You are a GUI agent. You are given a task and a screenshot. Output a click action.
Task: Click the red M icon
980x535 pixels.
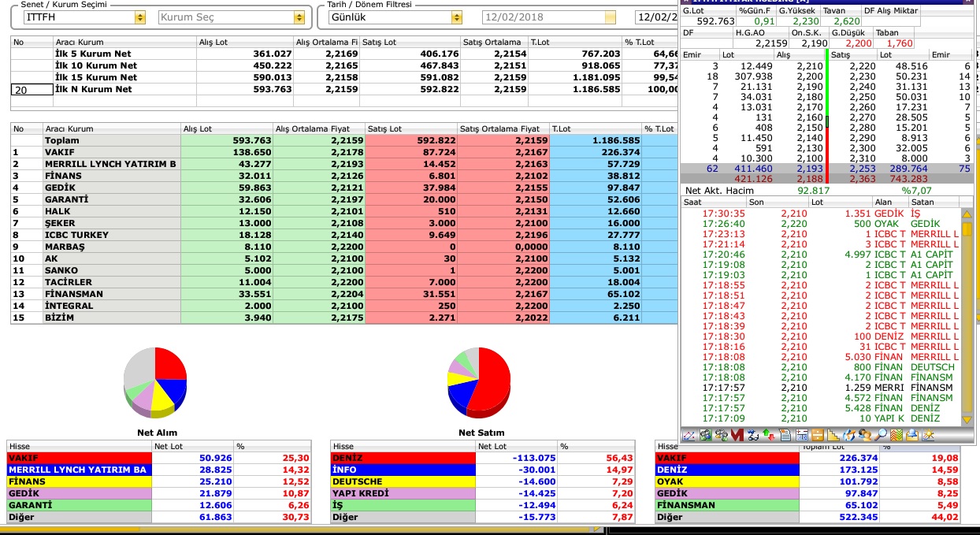point(737,435)
